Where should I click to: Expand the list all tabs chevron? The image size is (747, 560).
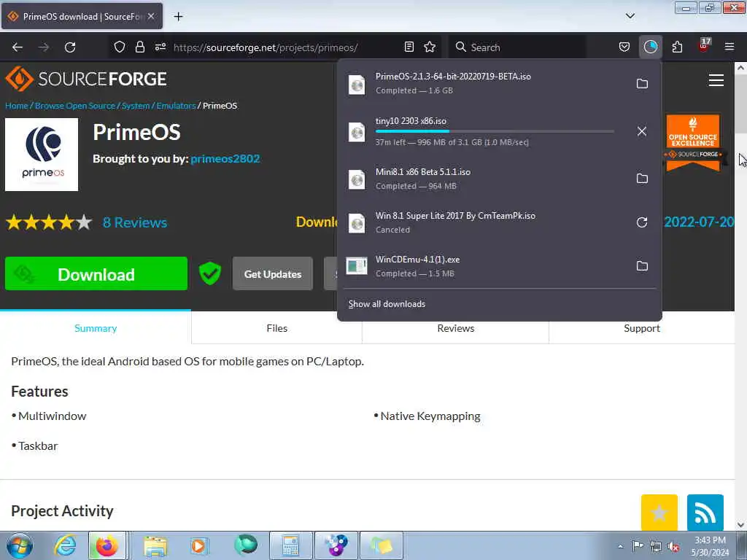tap(630, 16)
